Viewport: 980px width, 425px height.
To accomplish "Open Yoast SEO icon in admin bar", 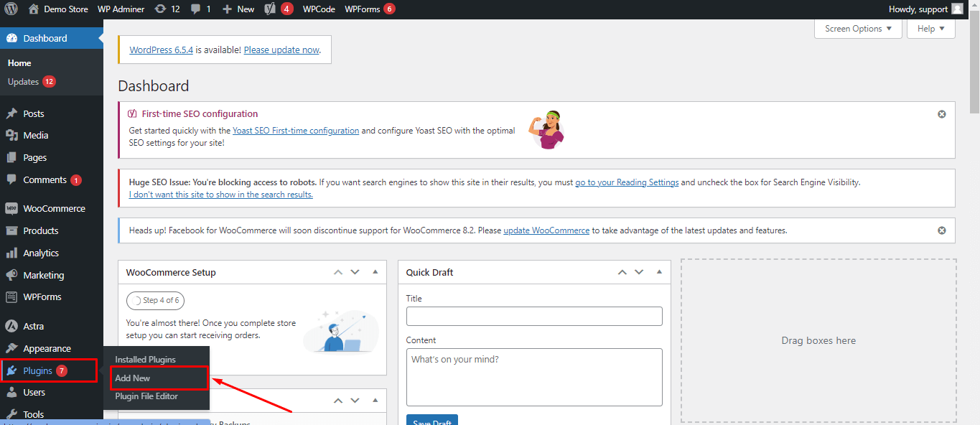I will [x=271, y=9].
